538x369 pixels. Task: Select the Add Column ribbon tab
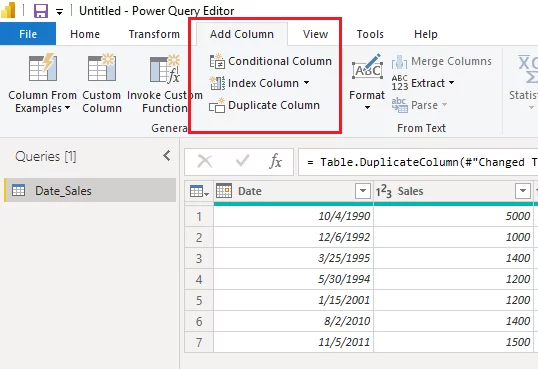coord(242,34)
